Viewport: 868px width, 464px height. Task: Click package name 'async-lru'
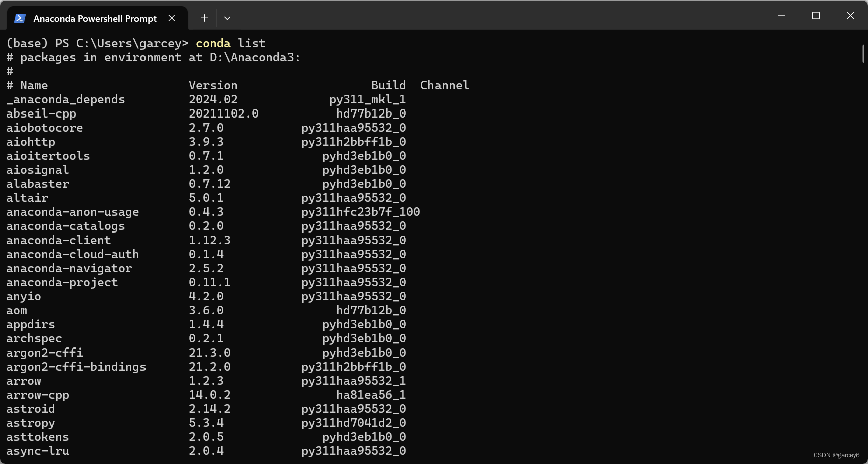click(x=38, y=451)
